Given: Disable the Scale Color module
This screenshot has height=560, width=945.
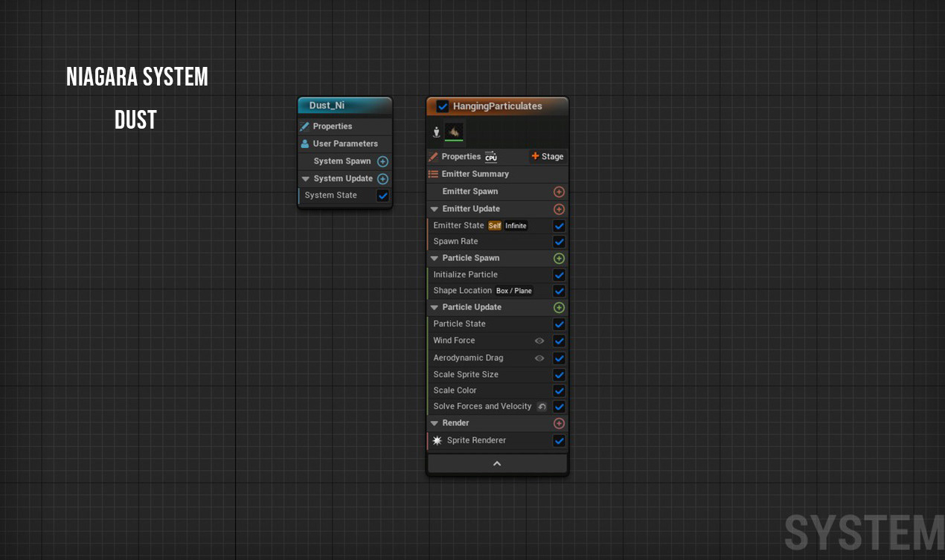Looking at the screenshot, I should pos(559,390).
